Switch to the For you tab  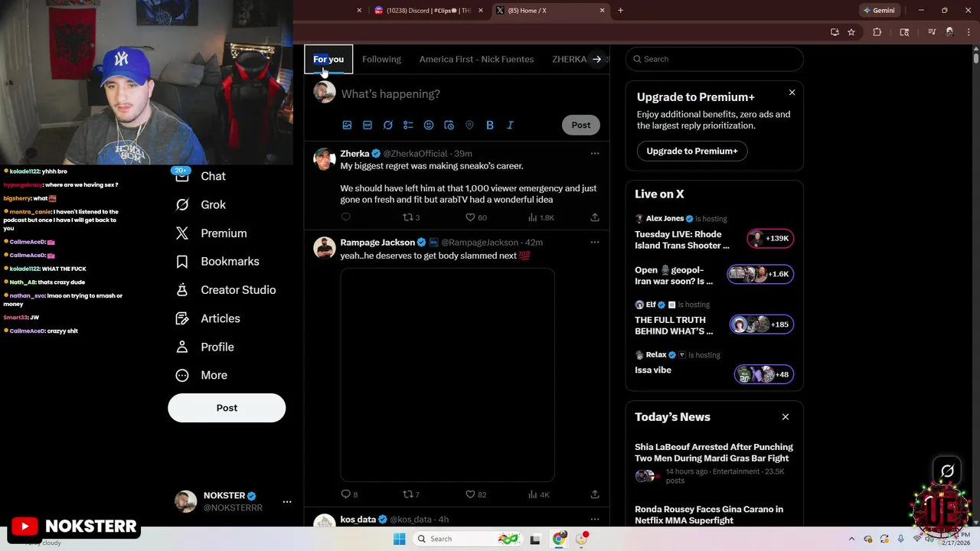pos(328,59)
